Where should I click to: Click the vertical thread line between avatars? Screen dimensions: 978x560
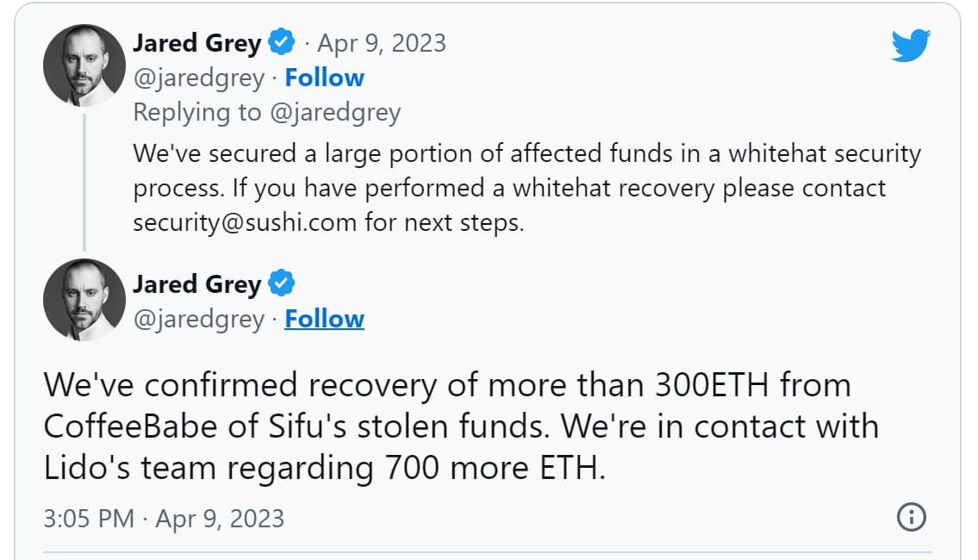(x=84, y=183)
